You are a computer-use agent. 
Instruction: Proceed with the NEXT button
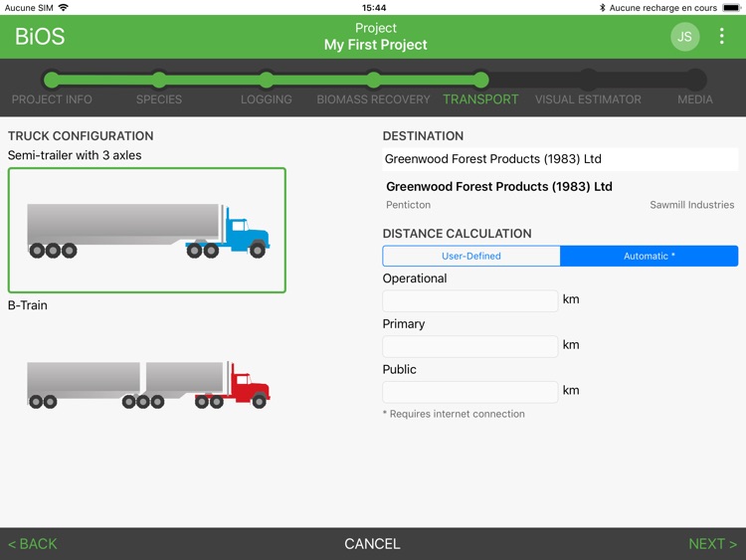pyautogui.click(x=713, y=544)
